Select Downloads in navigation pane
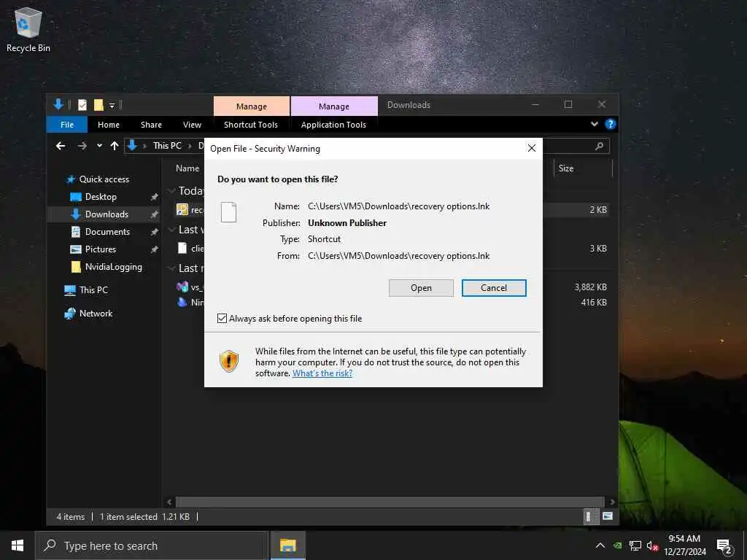Viewport: 747px width, 560px height. tap(107, 214)
